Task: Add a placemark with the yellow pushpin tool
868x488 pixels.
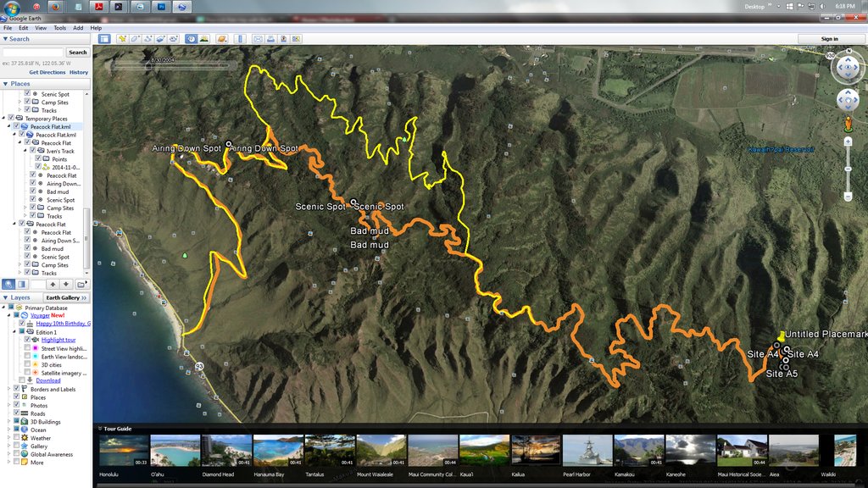Action: (122, 39)
